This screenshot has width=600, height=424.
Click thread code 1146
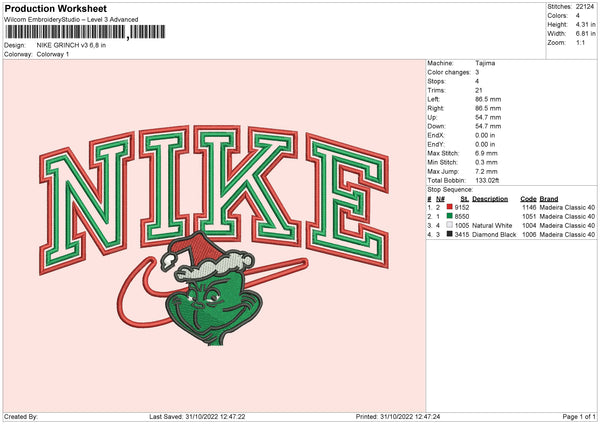point(529,207)
